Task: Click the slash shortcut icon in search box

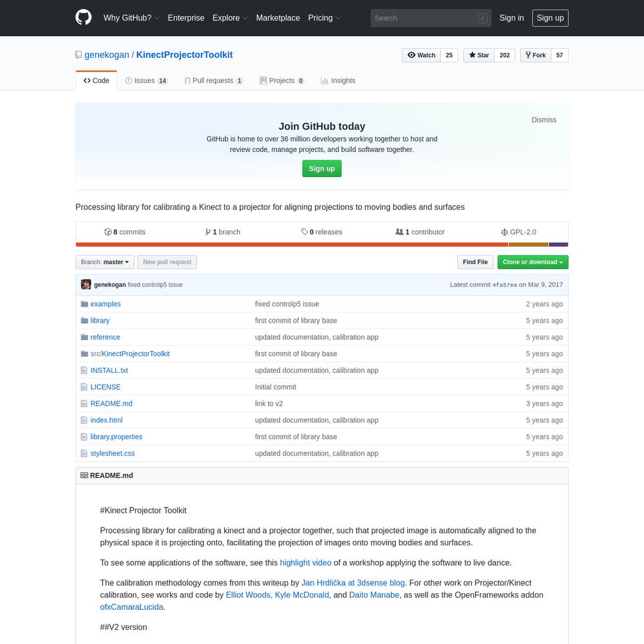Action: pos(482,18)
